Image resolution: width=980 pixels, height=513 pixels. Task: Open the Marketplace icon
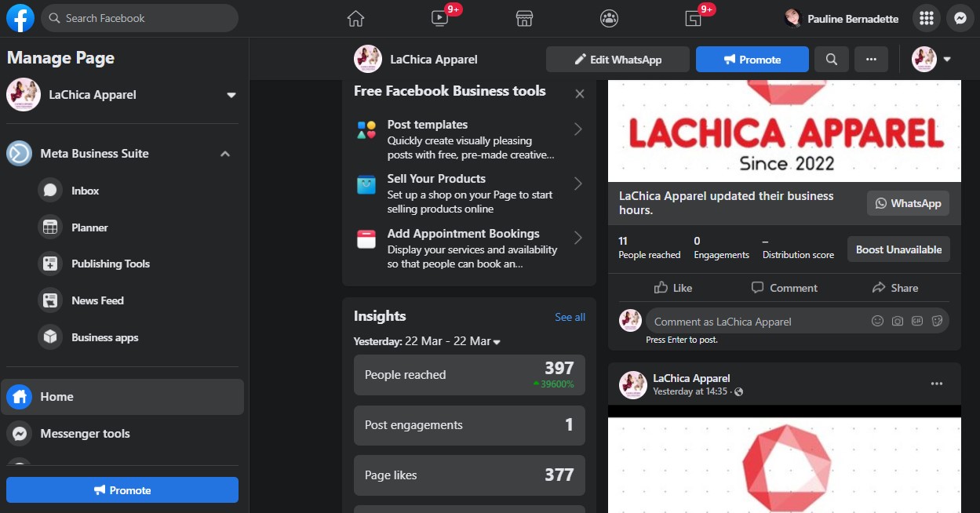(524, 18)
